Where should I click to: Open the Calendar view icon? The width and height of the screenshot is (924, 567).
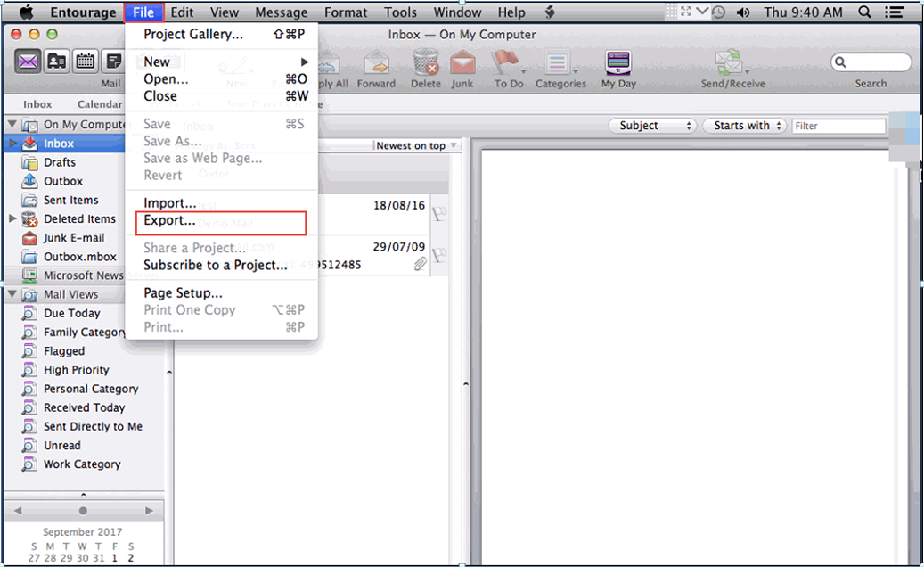tap(85, 62)
